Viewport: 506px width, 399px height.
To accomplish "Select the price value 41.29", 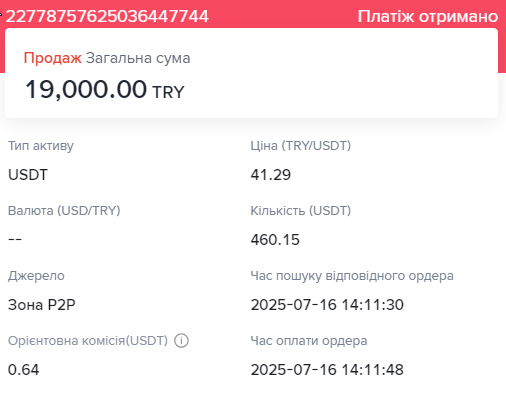I will (271, 175).
